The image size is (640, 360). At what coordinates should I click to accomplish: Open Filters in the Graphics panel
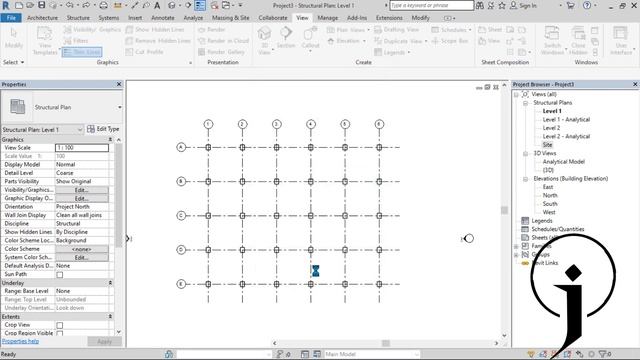click(76, 41)
